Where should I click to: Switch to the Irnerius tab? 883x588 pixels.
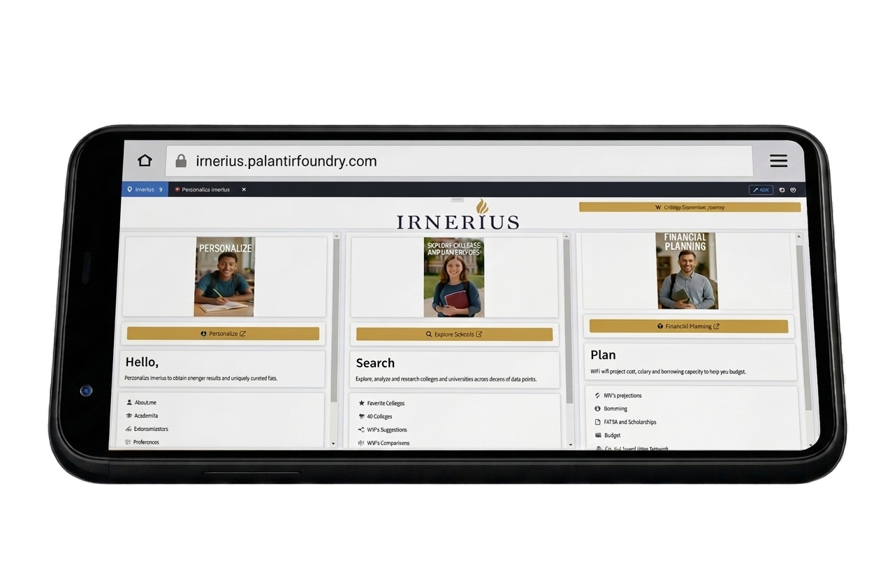point(145,189)
